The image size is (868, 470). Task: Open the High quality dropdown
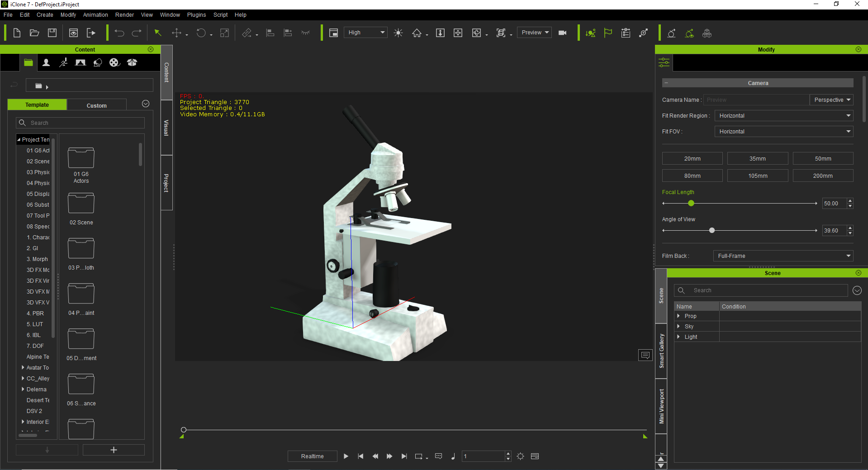click(x=366, y=33)
